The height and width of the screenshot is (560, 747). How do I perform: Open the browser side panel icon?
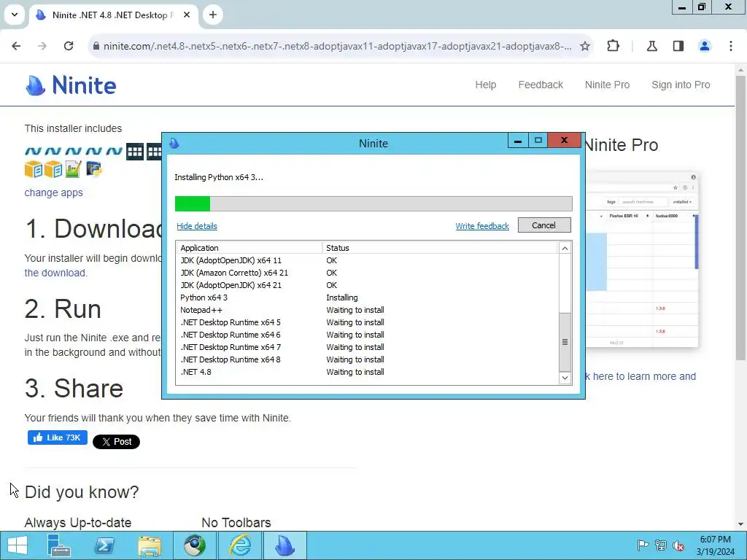click(678, 46)
